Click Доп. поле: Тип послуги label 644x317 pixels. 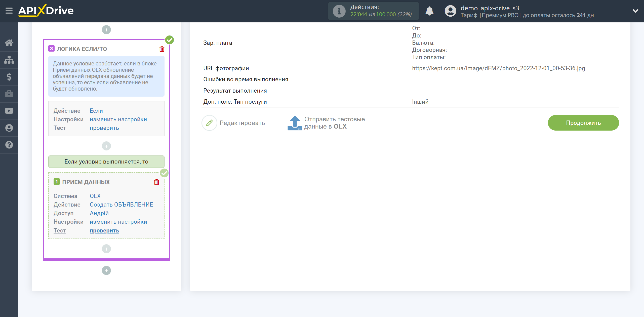click(x=235, y=102)
